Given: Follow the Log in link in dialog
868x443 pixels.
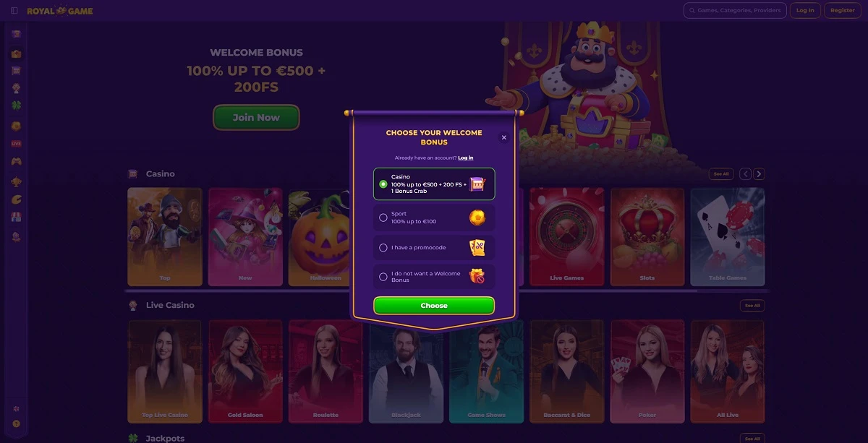Looking at the screenshot, I should coord(466,158).
